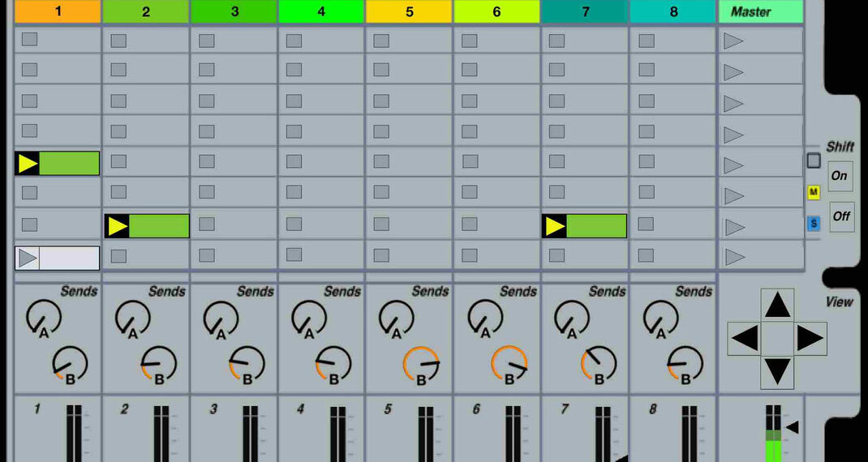Turn Shift On
This screenshot has height=462, width=868.
pyautogui.click(x=840, y=176)
